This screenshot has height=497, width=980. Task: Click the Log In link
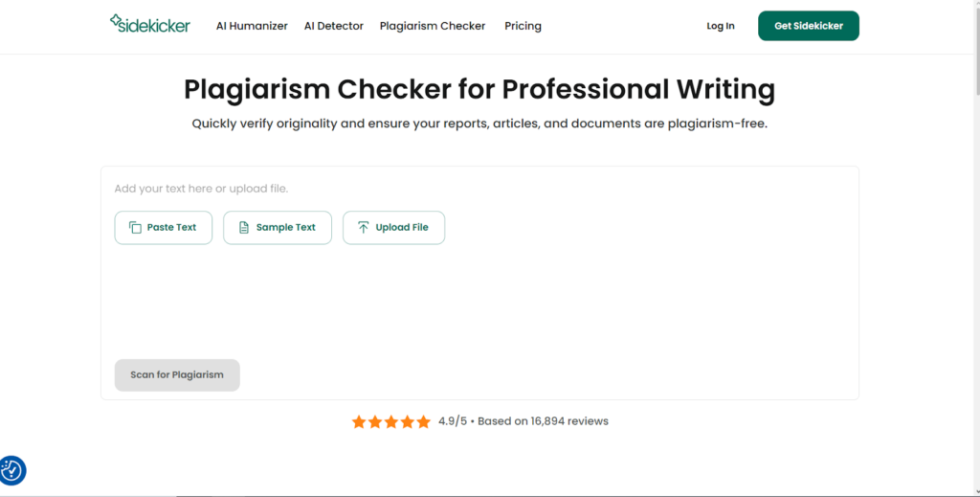[x=721, y=26]
